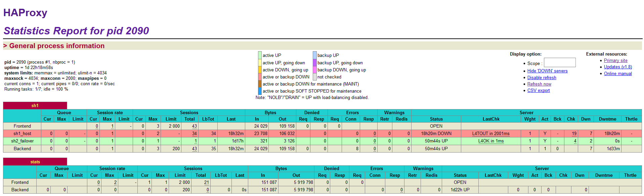644x196 pixels.
Task: Click sh2_failover Chk value 4
Action: (575, 141)
